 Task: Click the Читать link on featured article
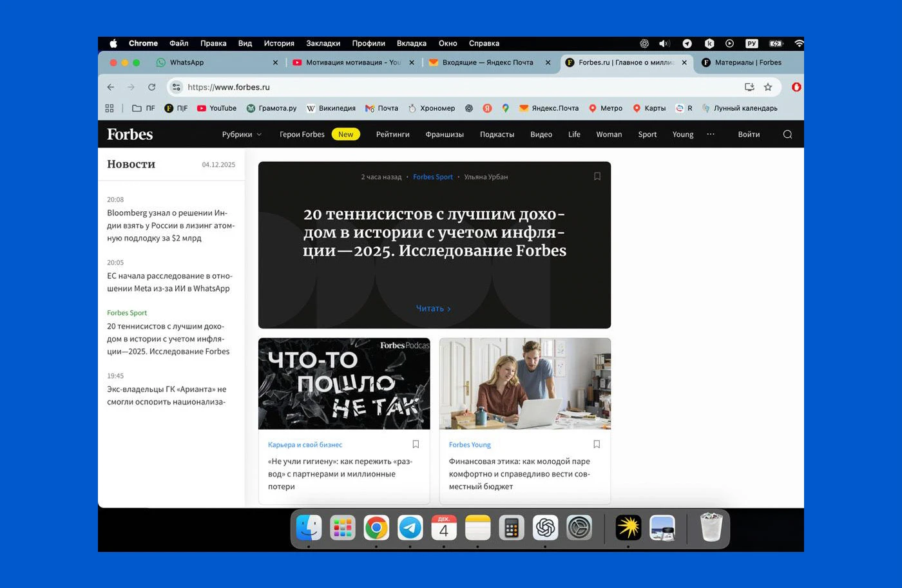[x=433, y=308]
